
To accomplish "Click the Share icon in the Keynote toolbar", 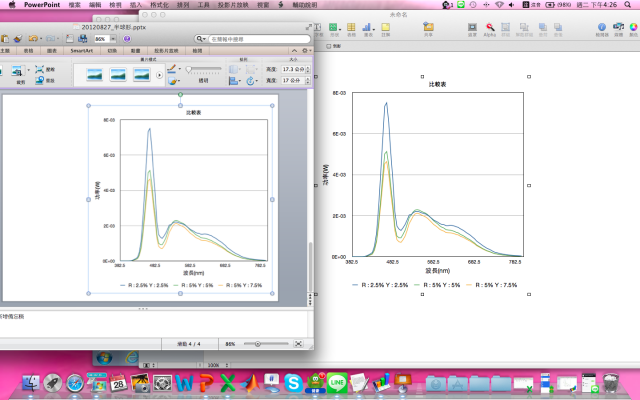I will coord(428,27).
